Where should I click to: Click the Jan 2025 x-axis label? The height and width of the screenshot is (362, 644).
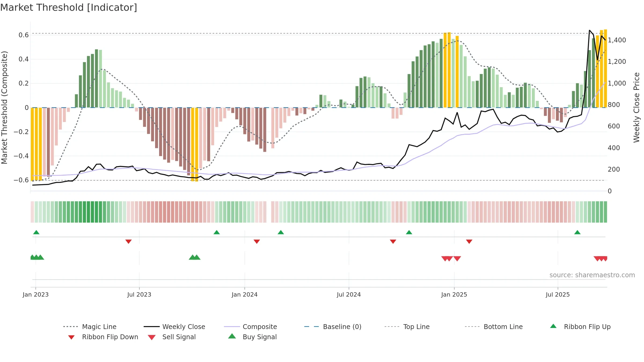pyautogui.click(x=454, y=295)
